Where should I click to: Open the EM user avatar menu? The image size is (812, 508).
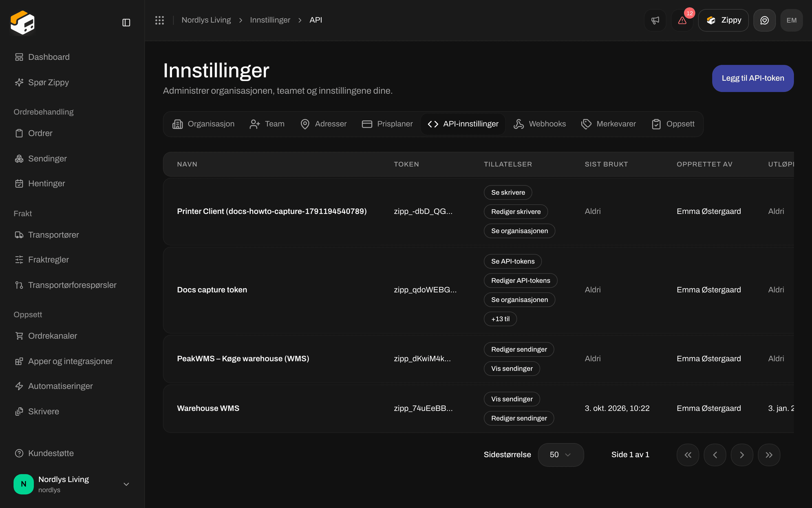point(791,20)
